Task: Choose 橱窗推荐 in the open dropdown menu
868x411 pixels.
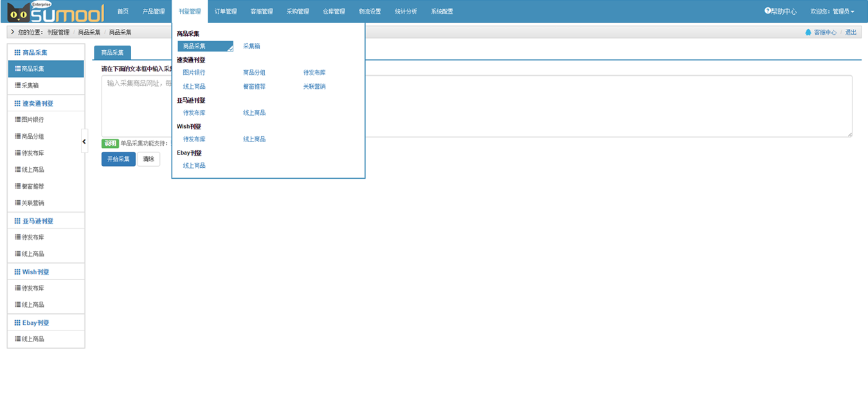Action: [x=254, y=86]
